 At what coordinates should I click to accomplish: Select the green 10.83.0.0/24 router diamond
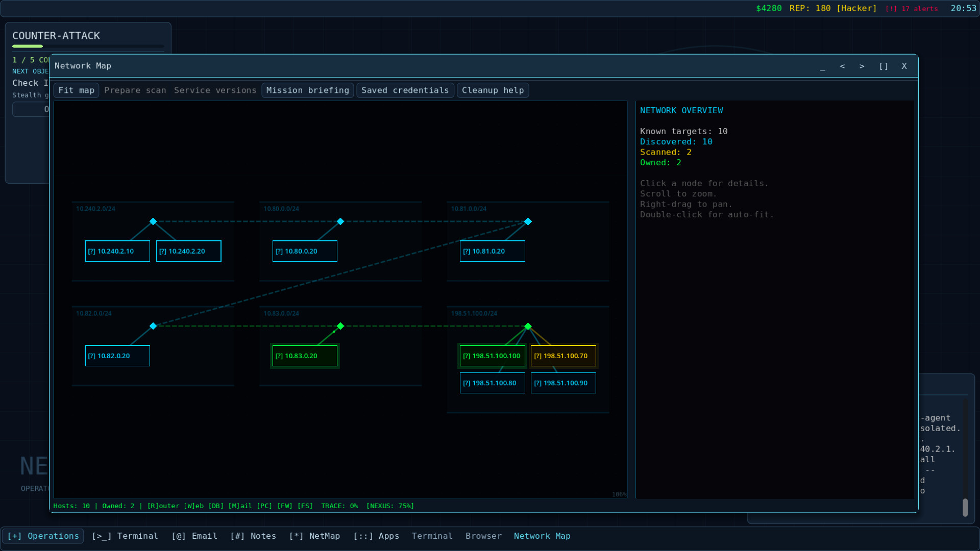tap(340, 326)
